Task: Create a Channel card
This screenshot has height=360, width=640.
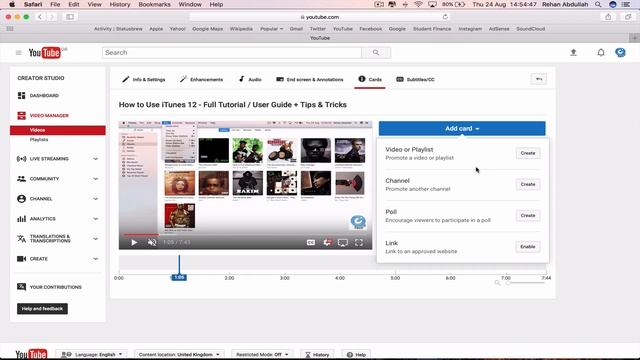Action: tap(528, 184)
